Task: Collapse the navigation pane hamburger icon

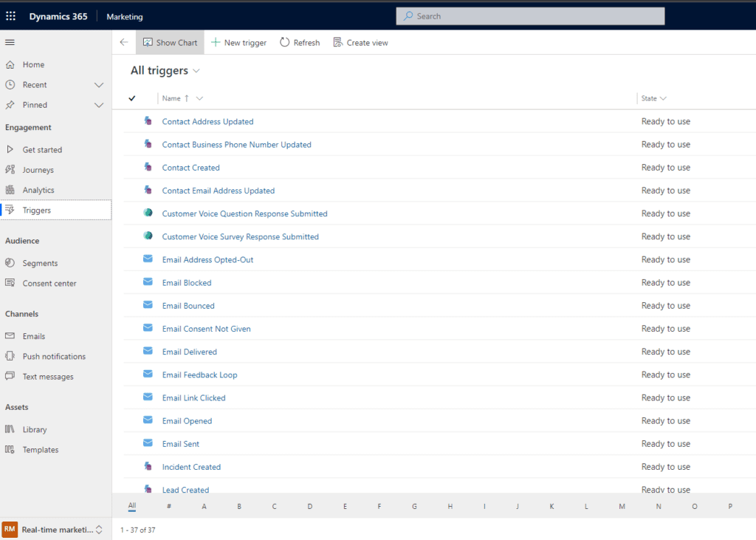Action: (10, 42)
